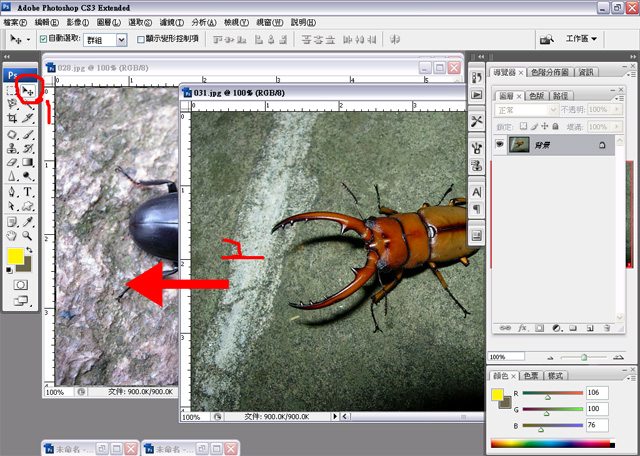The width and height of the screenshot is (640, 456).
Task: Toggle the 自動選取 checkbox
Action: 43,39
